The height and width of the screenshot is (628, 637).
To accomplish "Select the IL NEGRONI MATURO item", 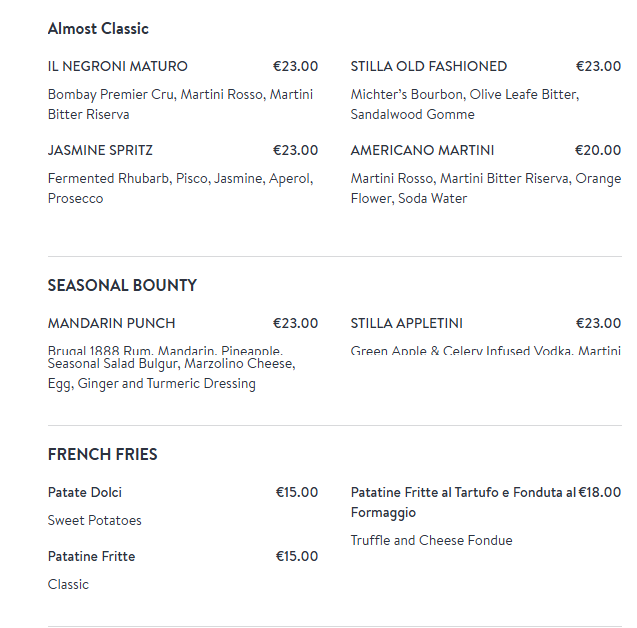I will 117,66.
